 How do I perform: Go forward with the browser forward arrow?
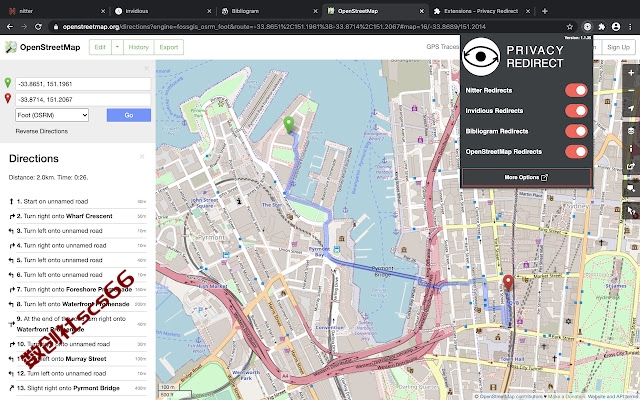[x=24, y=27]
